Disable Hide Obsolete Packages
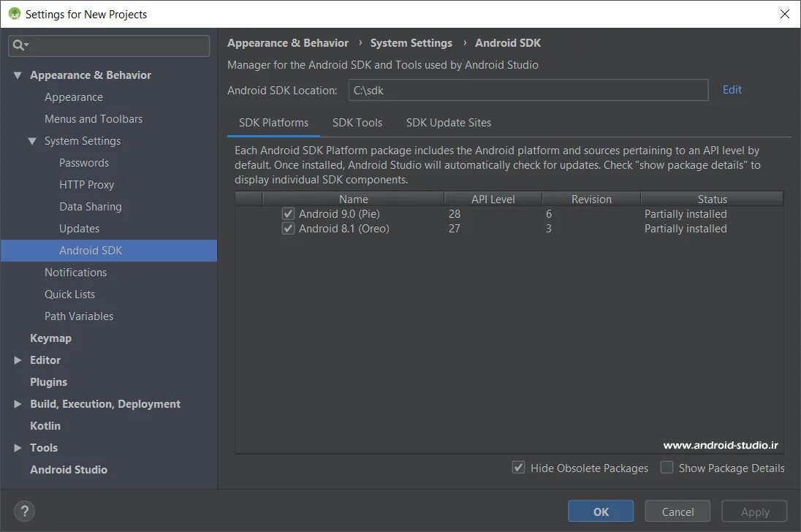Screen dimensions: 801x532 [x=518, y=467]
